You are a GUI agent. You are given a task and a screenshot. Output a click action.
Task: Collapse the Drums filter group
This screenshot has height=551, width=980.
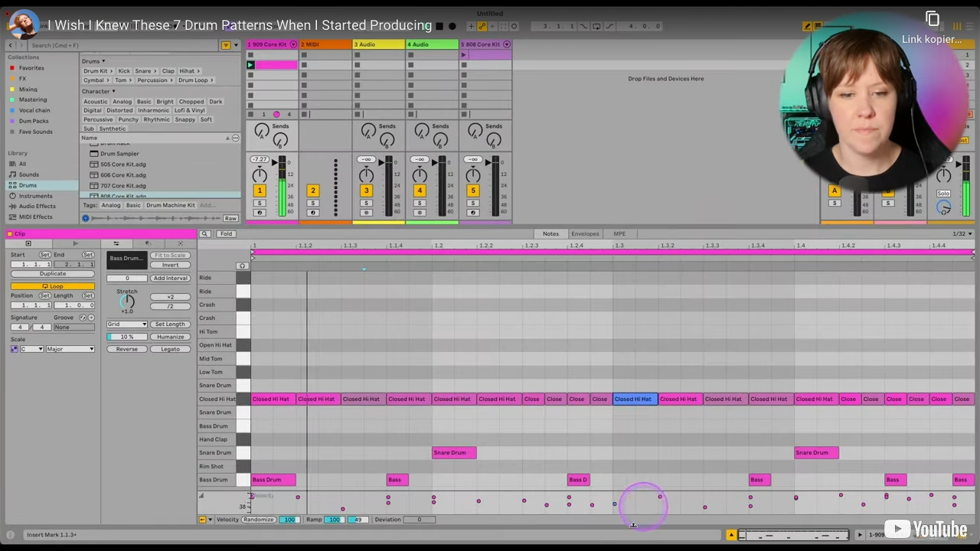click(x=93, y=61)
